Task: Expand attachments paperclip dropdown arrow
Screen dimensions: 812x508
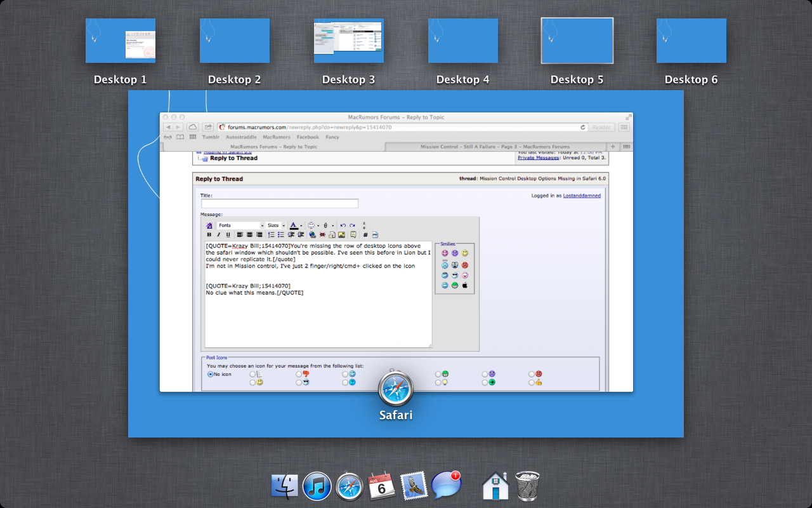Action: [333, 225]
